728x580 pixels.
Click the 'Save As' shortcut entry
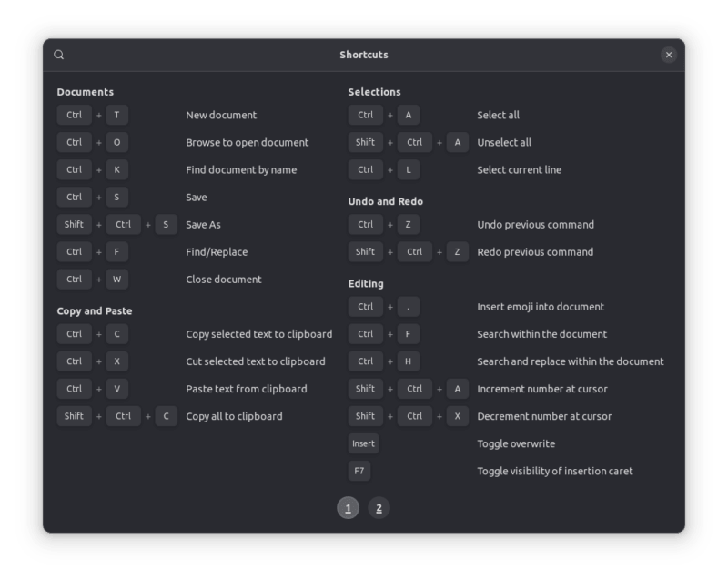[x=203, y=224]
